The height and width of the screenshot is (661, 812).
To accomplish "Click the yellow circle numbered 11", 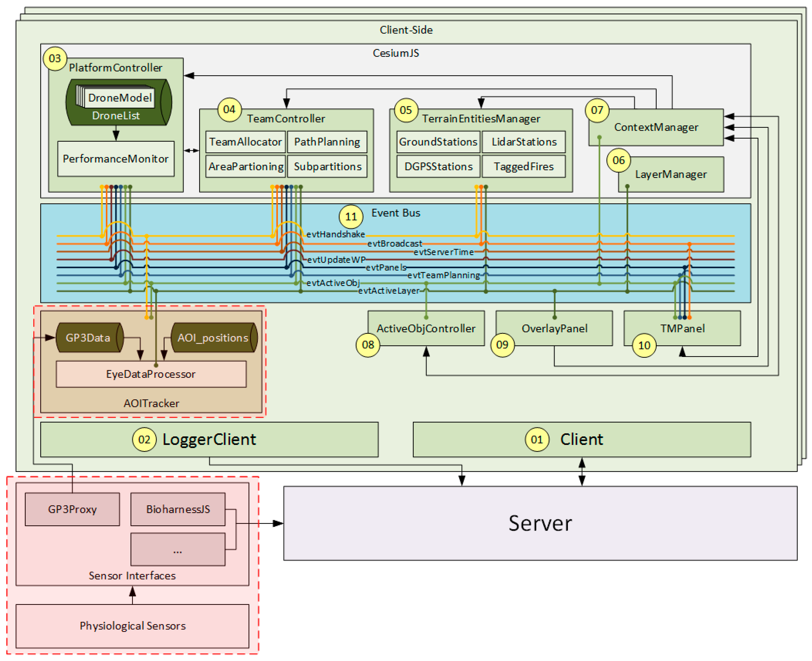I will click(x=351, y=217).
